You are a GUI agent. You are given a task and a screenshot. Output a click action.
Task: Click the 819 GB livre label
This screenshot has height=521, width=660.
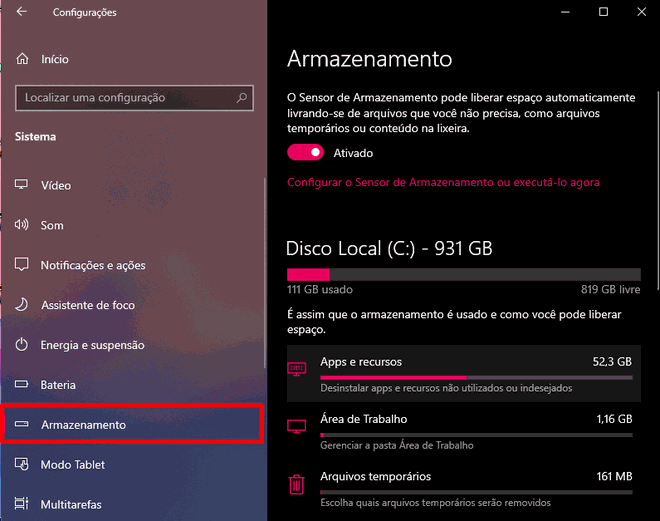pyautogui.click(x=610, y=290)
